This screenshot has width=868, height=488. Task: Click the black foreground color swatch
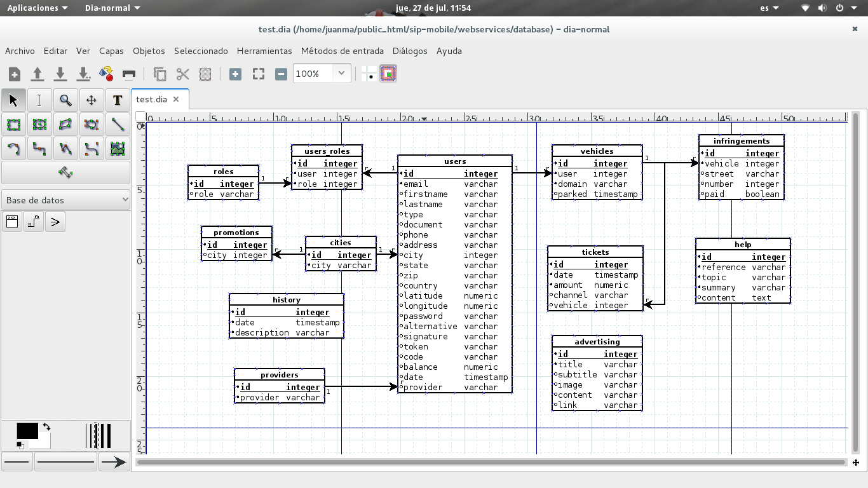27,431
